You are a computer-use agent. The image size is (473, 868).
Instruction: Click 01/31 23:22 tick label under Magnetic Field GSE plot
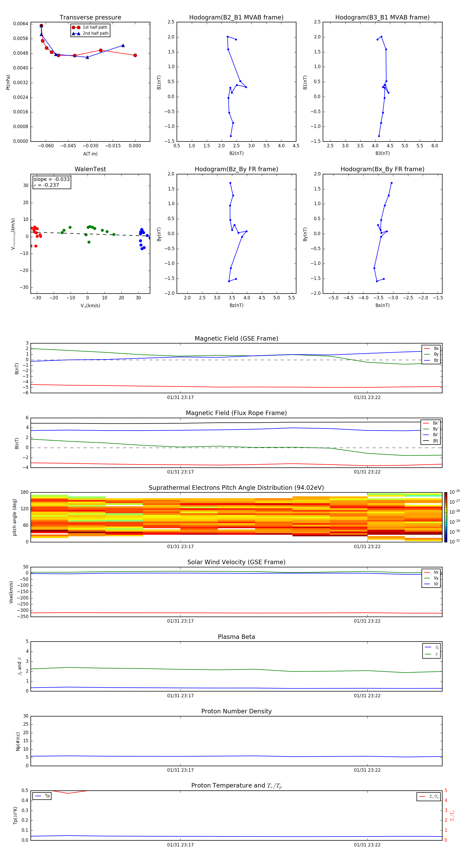coord(367,397)
